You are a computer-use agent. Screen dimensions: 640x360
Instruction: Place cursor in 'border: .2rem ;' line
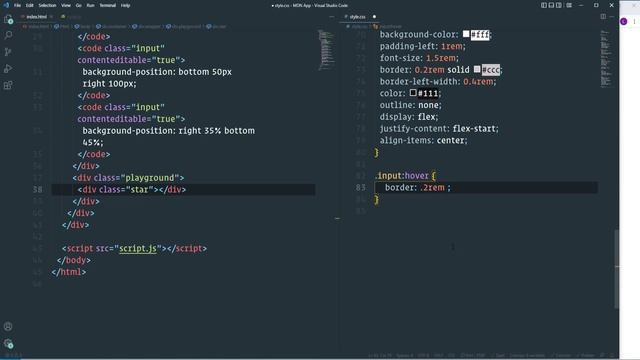click(x=418, y=188)
